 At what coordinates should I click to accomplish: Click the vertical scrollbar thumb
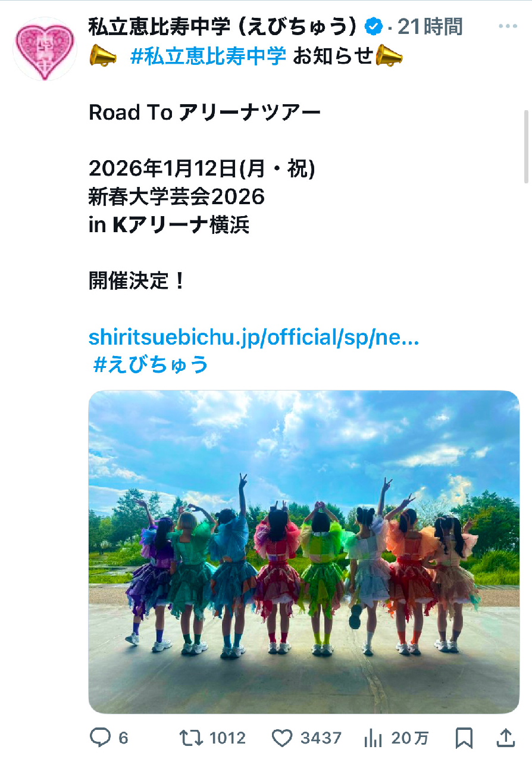[526, 146]
